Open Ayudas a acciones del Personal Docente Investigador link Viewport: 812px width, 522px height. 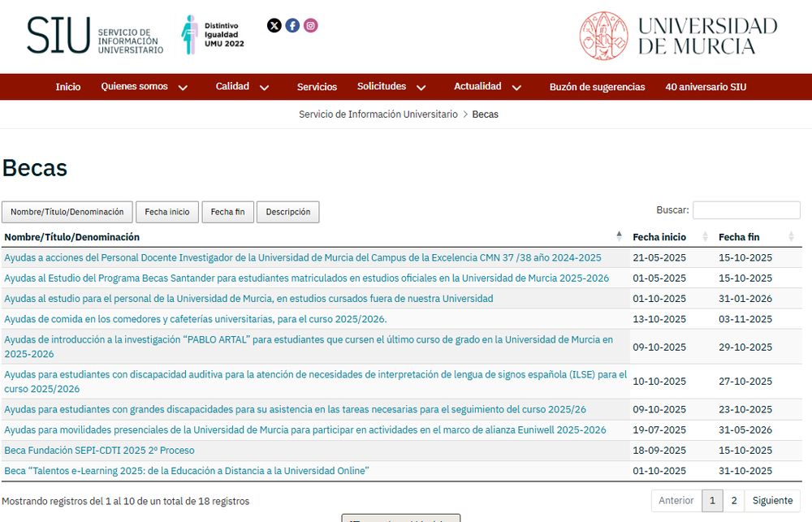(x=303, y=258)
